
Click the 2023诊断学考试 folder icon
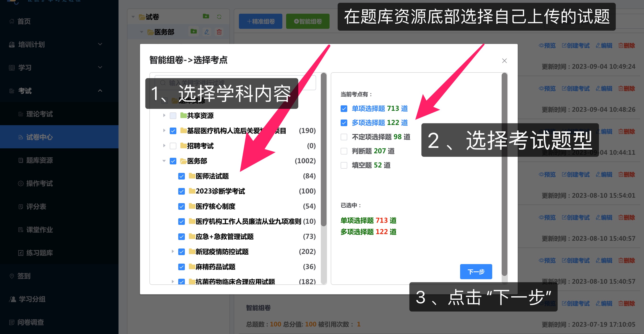pos(192,191)
